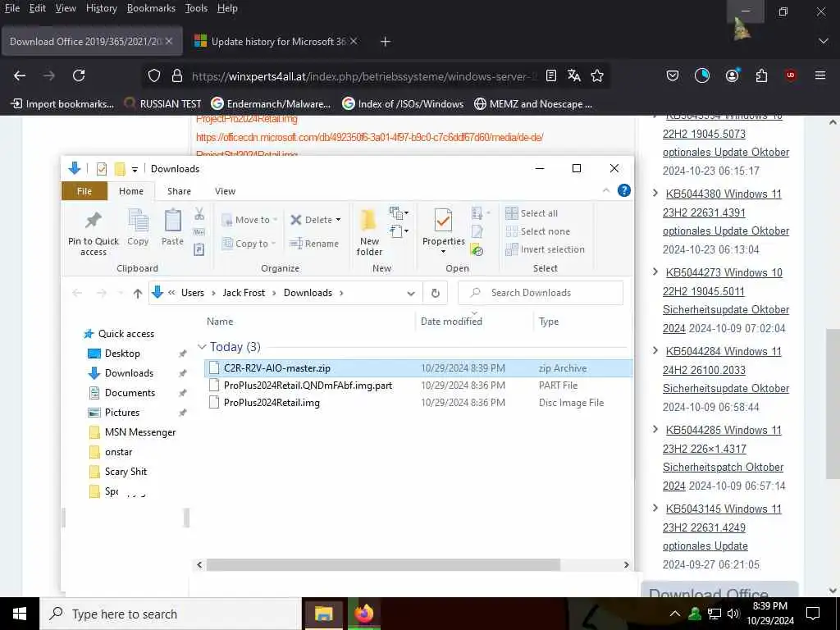The width and height of the screenshot is (840, 630).
Task: Click the Explorer help question mark icon
Action: click(x=623, y=190)
